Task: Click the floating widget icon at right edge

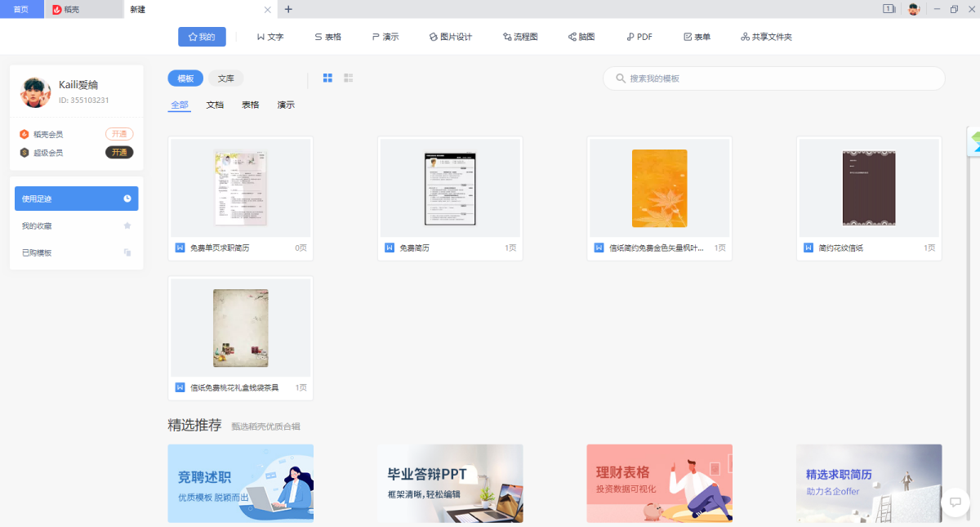Action: pyautogui.click(x=974, y=141)
